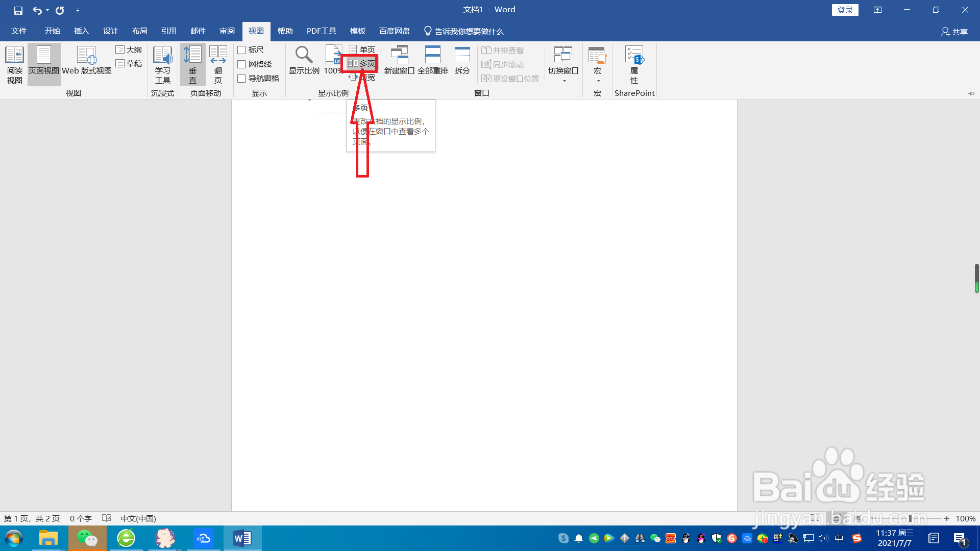Screen dimensions: 980x551
Task: Open SharePoint properties icon
Action: click(634, 64)
